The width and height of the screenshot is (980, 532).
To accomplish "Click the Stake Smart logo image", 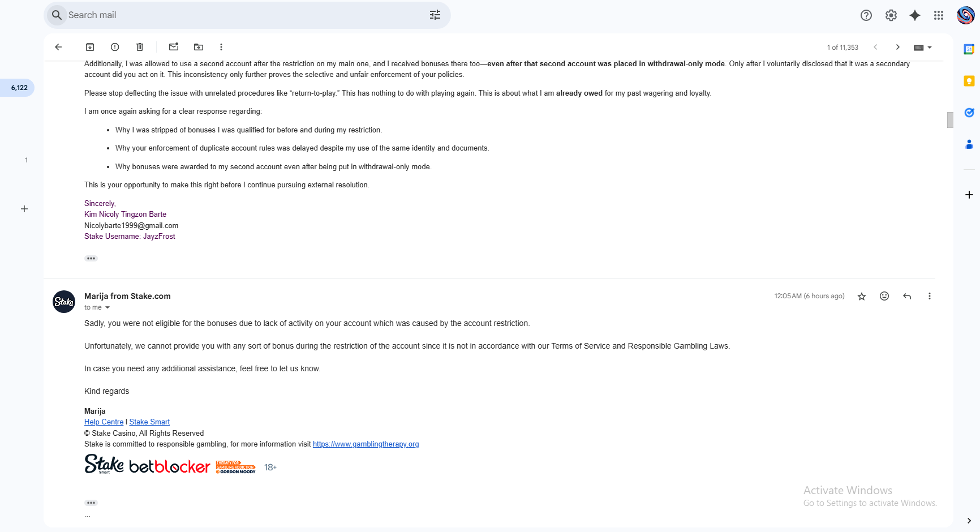I will click(x=104, y=465).
